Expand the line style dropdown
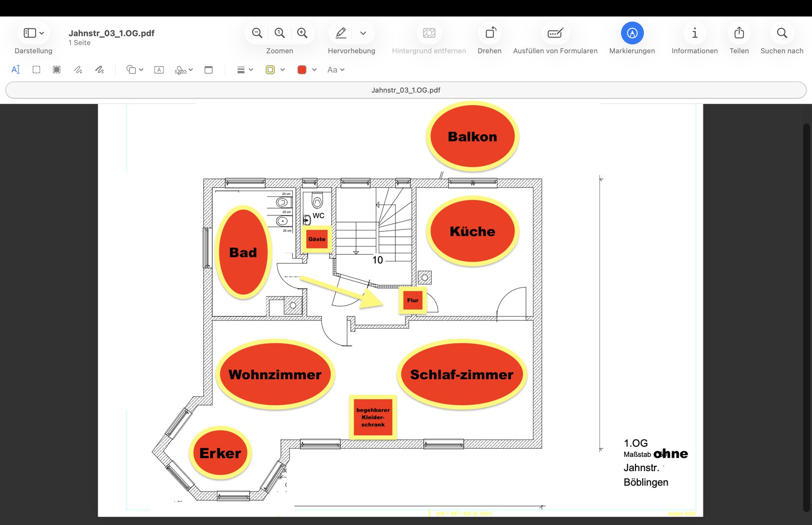 [x=245, y=70]
